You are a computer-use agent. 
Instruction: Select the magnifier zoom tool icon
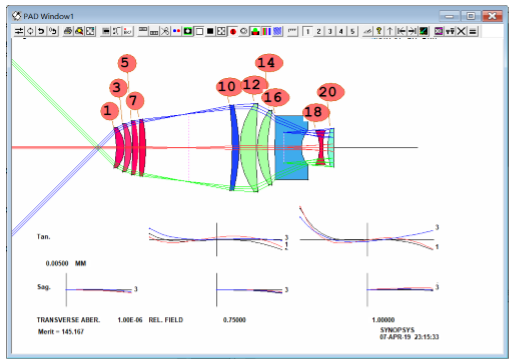click(79, 31)
